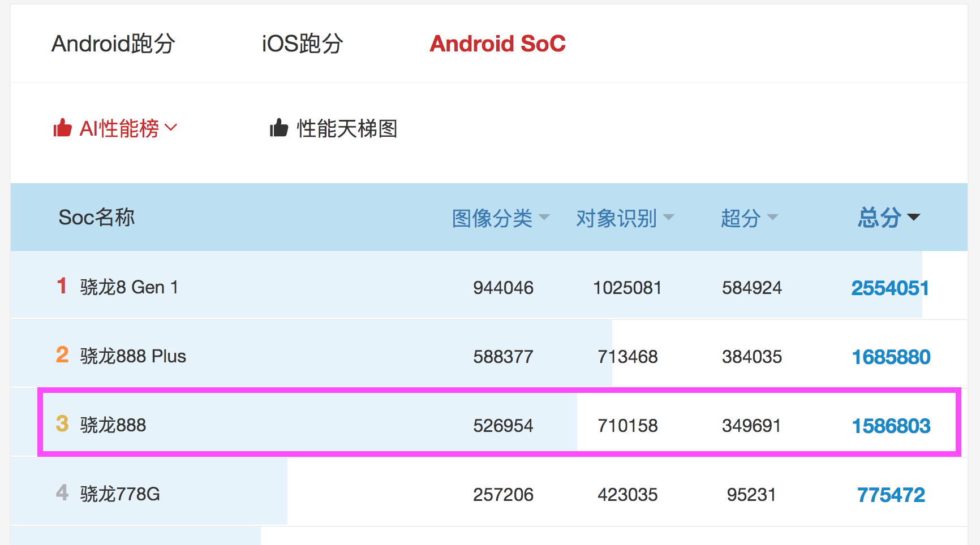Select the 骁龙888 row name
Viewport: 980px width, 545px height.
click(x=113, y=425)
